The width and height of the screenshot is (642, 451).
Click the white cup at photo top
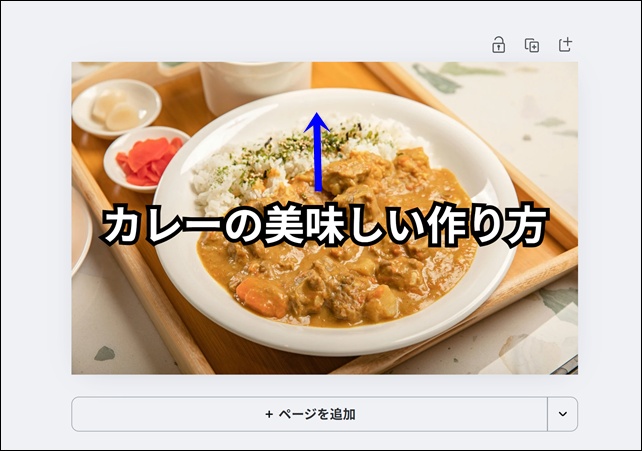(255, 85)
